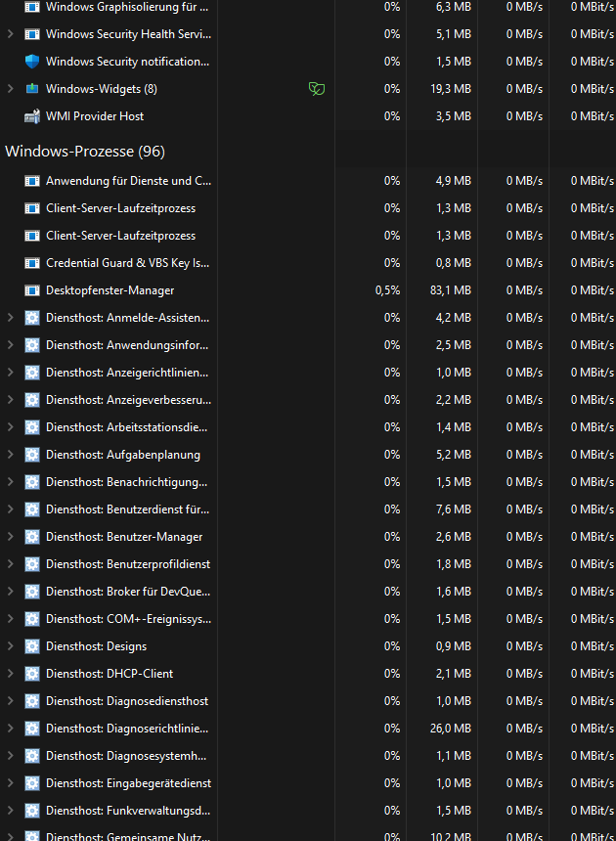The width and height of the screenshot is (616, 841).
Task: Click the Diensthost: Arbeitsstationsdie gear icon
Action: click(32, 427)
